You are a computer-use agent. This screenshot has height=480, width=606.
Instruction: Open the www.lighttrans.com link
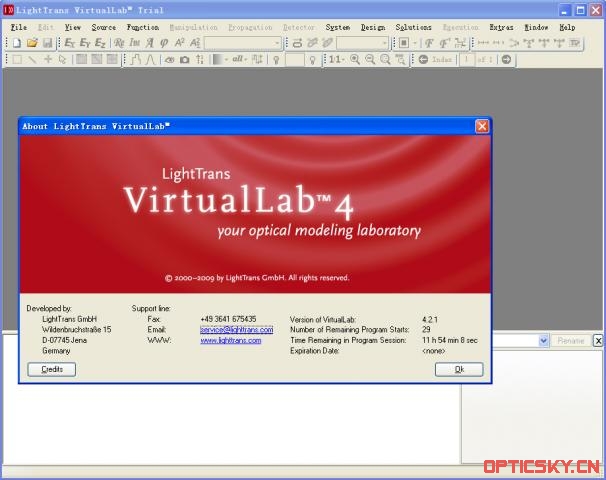(231, 340)
